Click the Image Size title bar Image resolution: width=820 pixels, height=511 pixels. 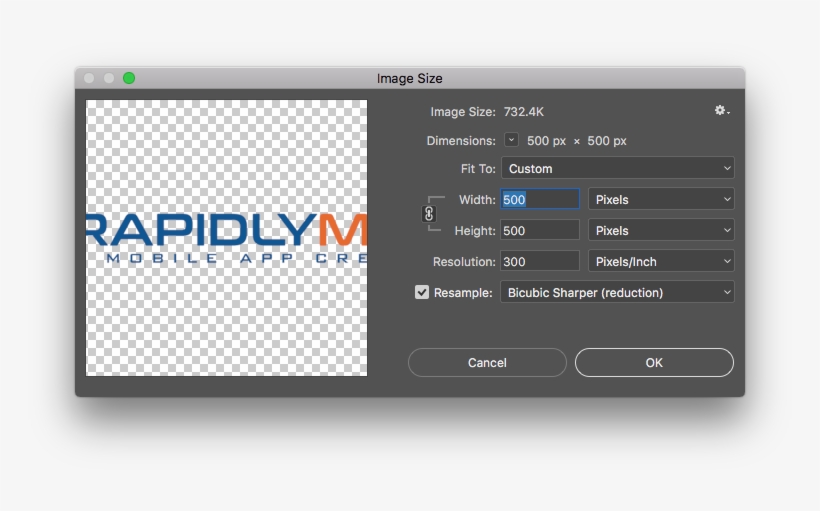click(409, 78)
